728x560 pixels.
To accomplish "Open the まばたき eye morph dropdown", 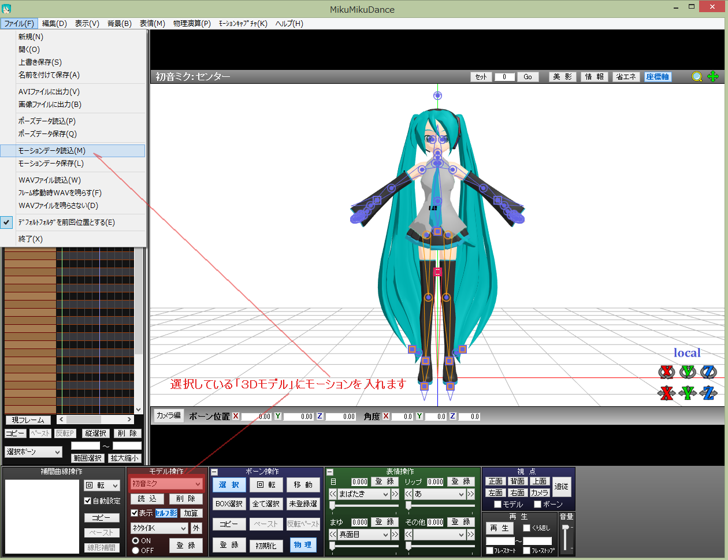I will tap(364, 494).
